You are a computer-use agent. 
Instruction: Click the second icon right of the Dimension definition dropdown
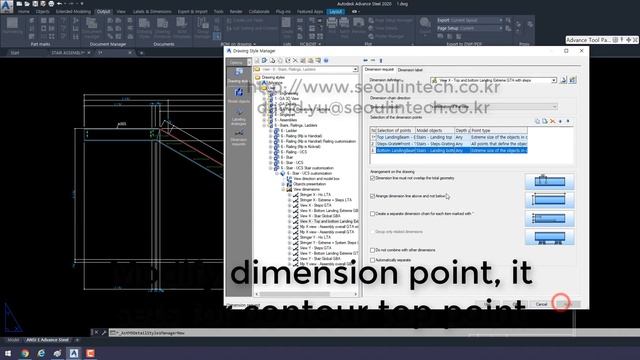point(572,80)
